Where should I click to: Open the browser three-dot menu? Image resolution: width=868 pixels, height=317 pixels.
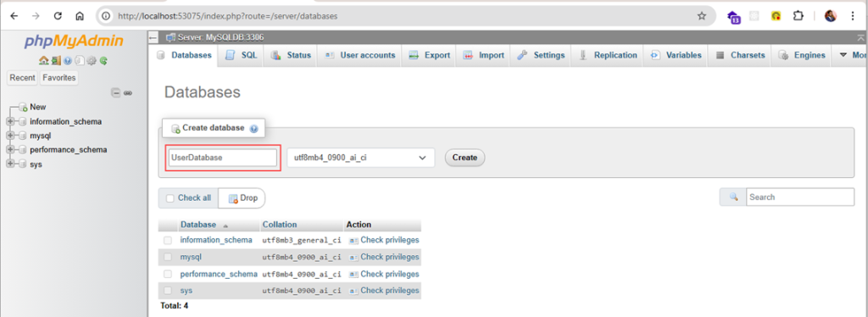pos(853,16)
